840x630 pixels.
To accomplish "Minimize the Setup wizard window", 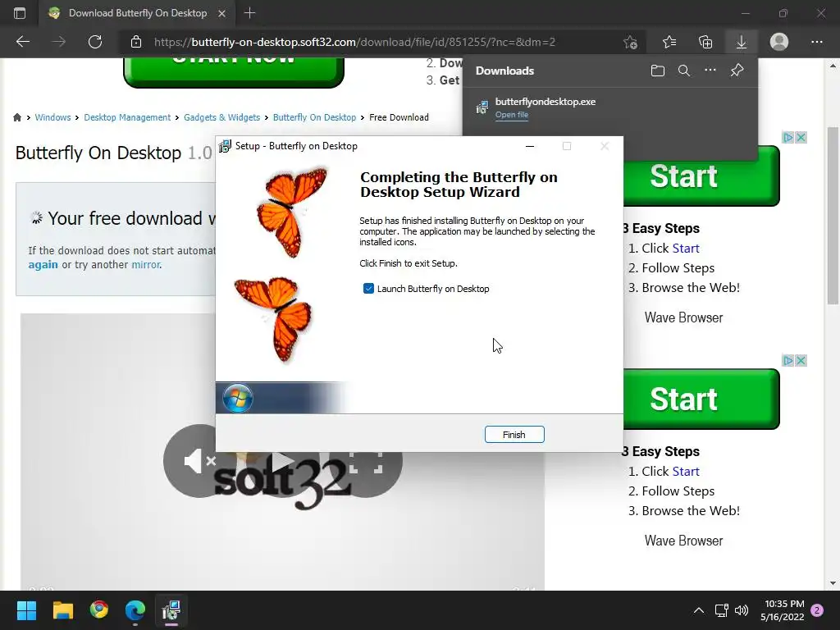I will point(530,146).
